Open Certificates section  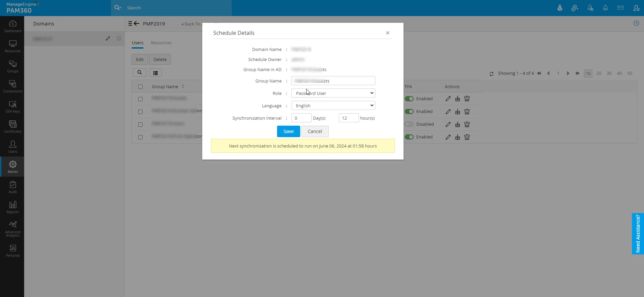pyautogui.click(x=12, y=127)
